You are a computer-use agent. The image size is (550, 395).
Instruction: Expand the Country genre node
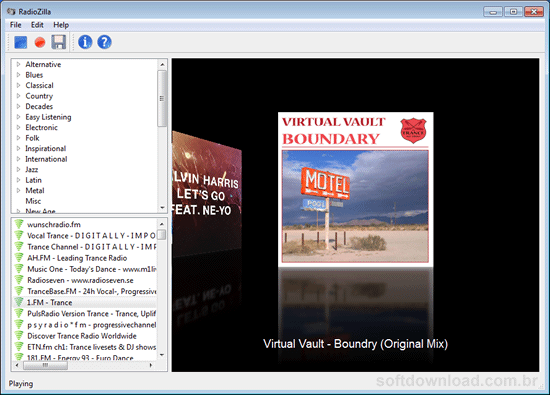pyautogui.click(x=19, y=96)
